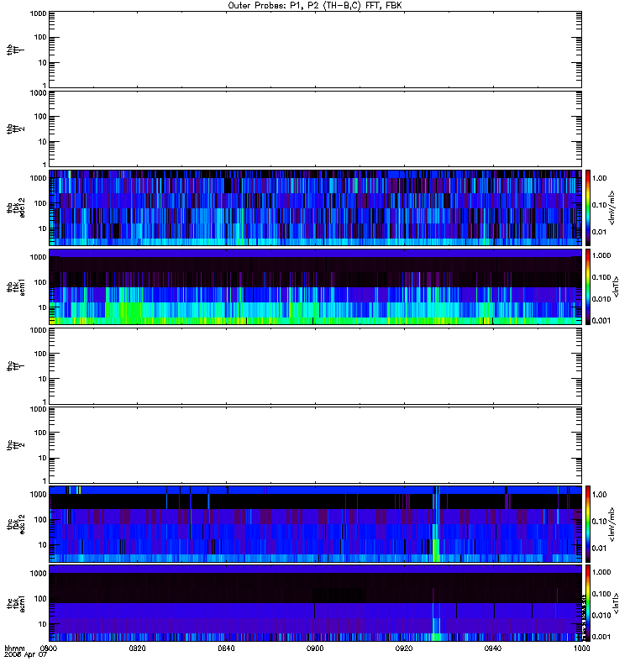
Task: Click the thb fbk scm1 spectrogram
Action: [315, 286]
